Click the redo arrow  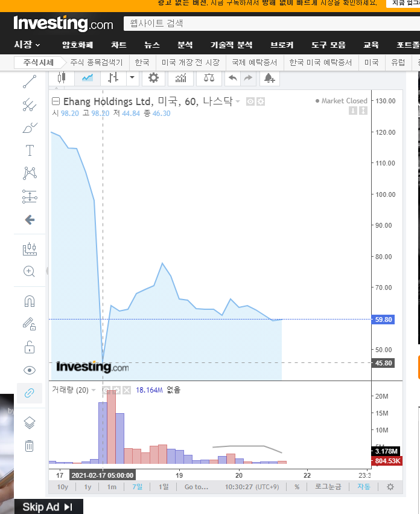pos(248,78)
